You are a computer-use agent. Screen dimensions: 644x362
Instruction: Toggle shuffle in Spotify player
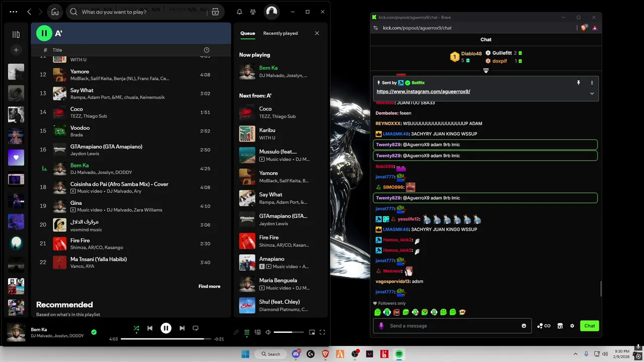pos(136,328)
